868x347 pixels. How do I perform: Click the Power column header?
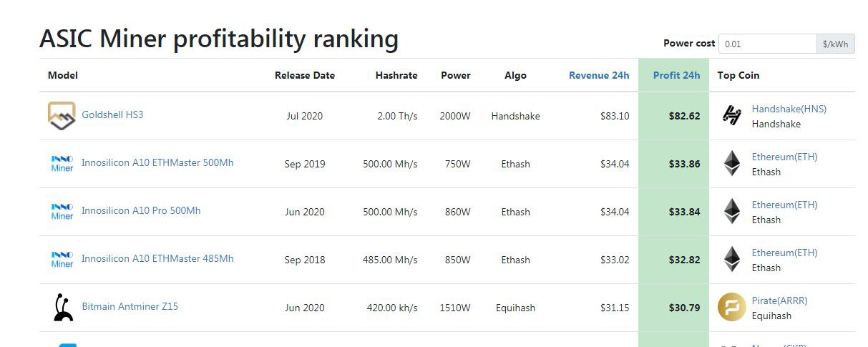point(456,75)
